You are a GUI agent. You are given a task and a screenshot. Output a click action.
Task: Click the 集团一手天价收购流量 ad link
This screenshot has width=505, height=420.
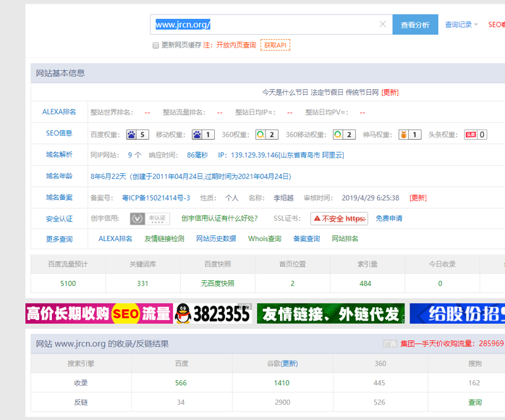(452, 343)
